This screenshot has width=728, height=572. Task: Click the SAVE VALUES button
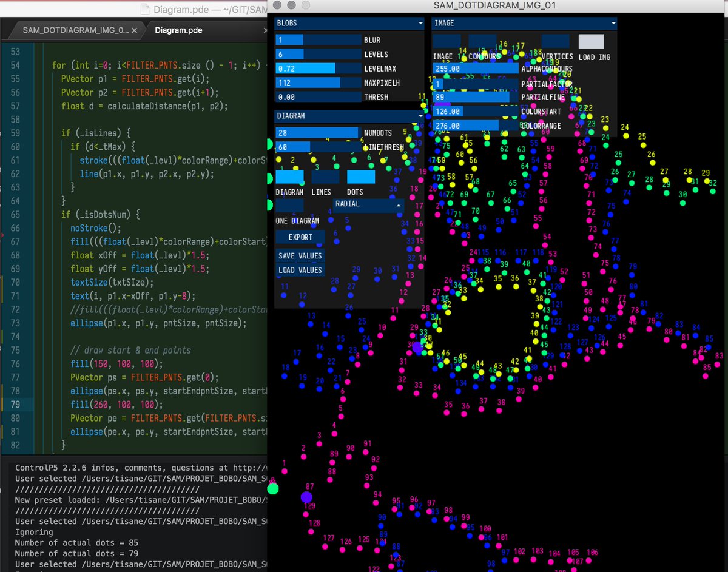pyautogui.click(x=300, y=255)
